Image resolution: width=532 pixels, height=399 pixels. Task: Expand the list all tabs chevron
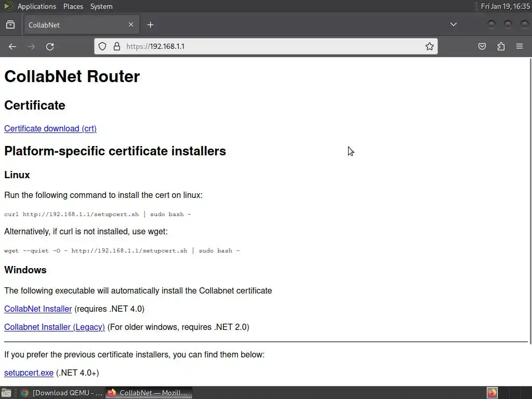tap(453, 24)
